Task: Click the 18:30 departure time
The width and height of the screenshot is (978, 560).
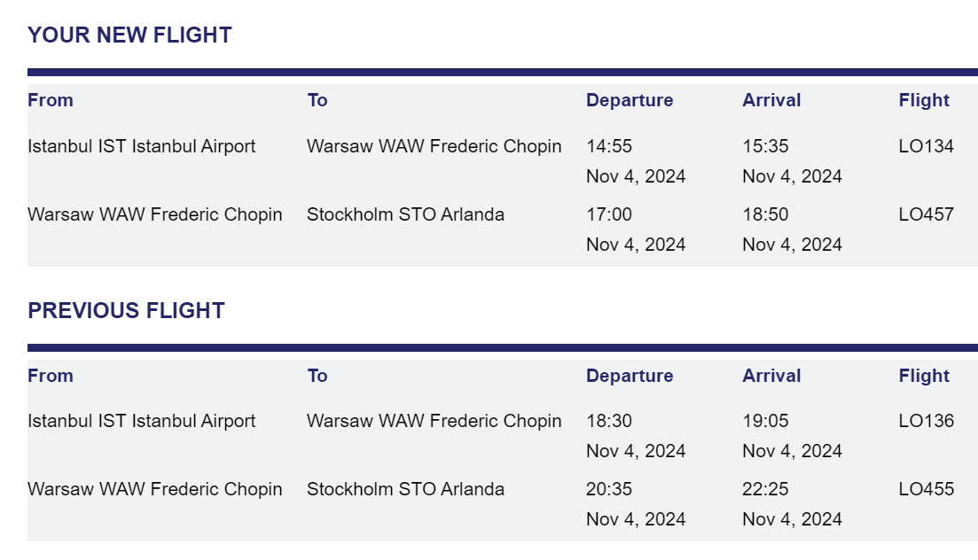Action: click(609, 422)
